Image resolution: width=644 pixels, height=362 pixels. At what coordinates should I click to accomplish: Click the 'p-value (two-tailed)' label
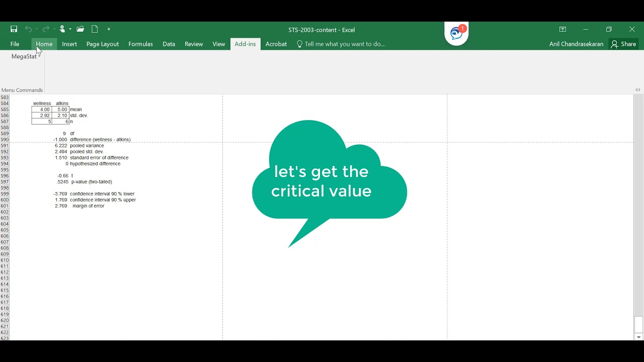[x=92, y=182]
